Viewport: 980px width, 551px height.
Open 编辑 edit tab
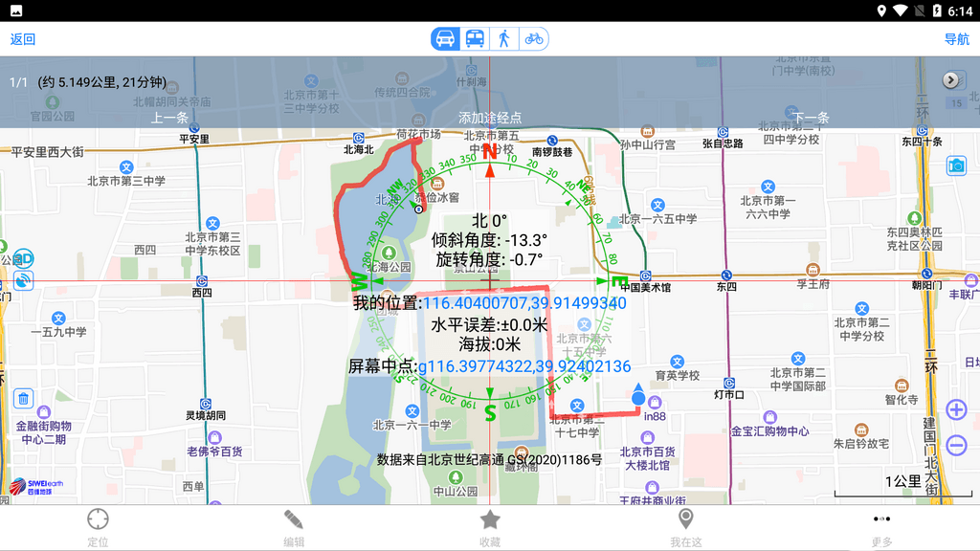294,528
